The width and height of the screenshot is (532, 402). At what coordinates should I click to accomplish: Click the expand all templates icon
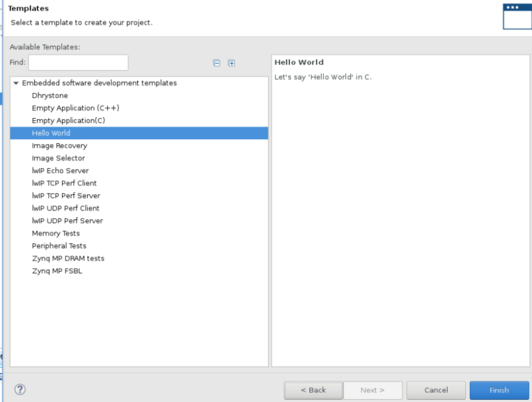point(232,63)
